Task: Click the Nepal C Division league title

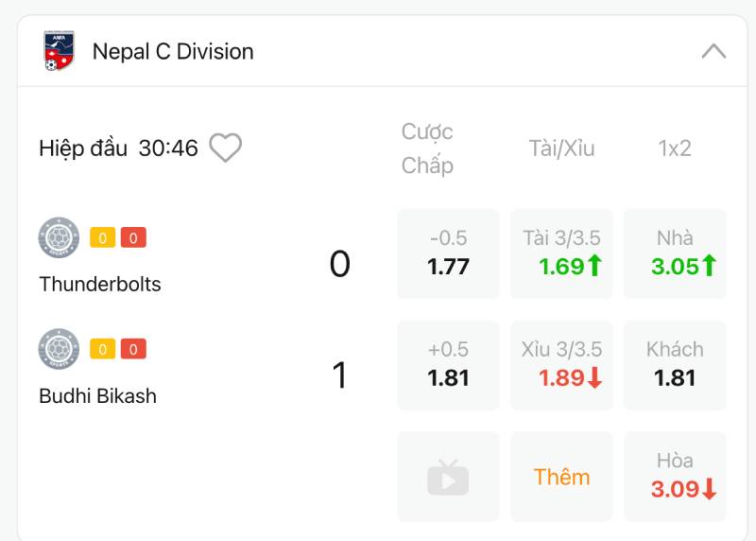Action: (x=173, y=51)
